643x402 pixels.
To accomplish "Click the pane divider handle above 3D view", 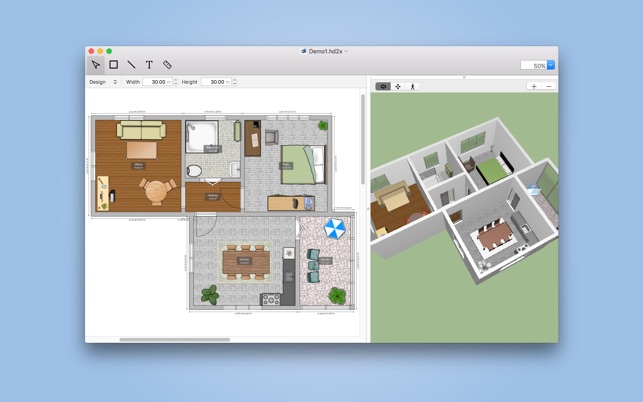I will pos(464,77).
